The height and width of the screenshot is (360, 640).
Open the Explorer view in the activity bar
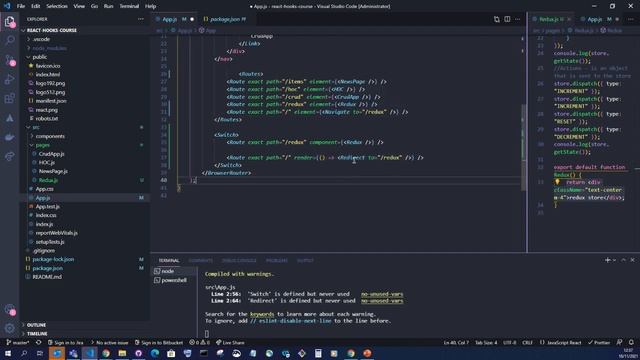pos(9,21)
